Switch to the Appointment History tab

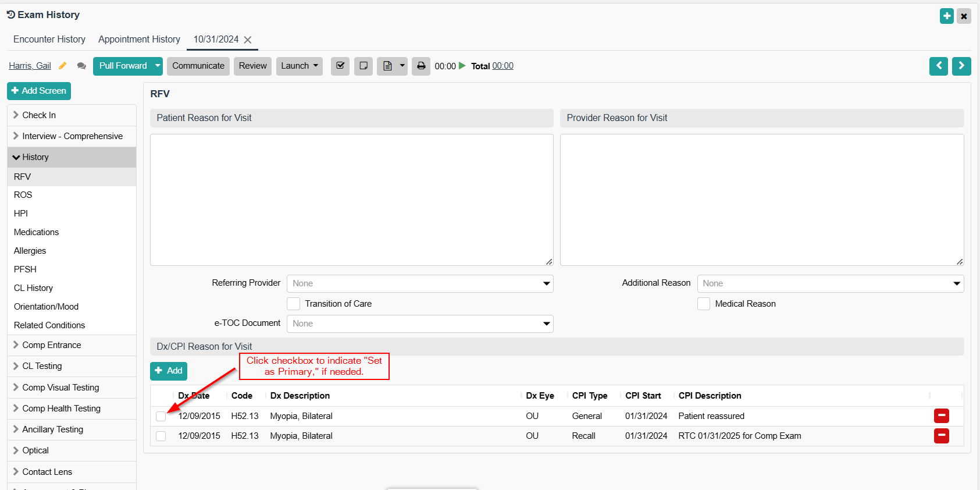click(139, 39)
